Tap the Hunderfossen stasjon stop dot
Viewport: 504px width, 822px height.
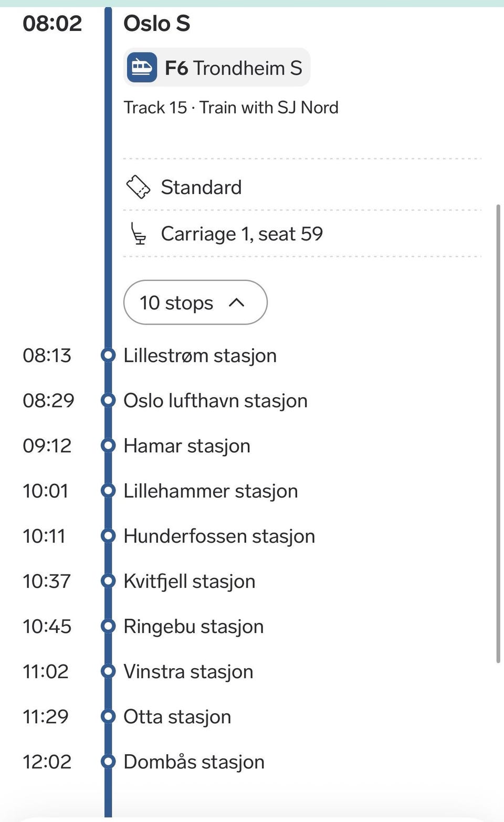(108, 536)
